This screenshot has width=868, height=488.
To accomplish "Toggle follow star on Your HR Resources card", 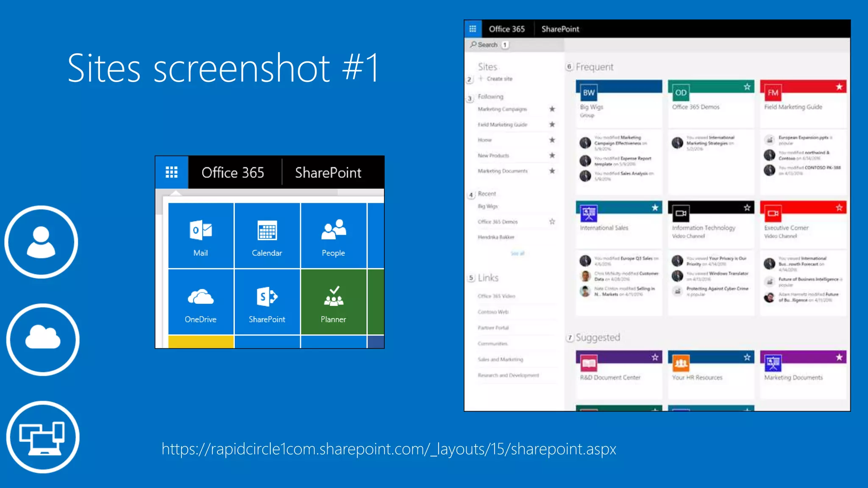I will [747, 358].
